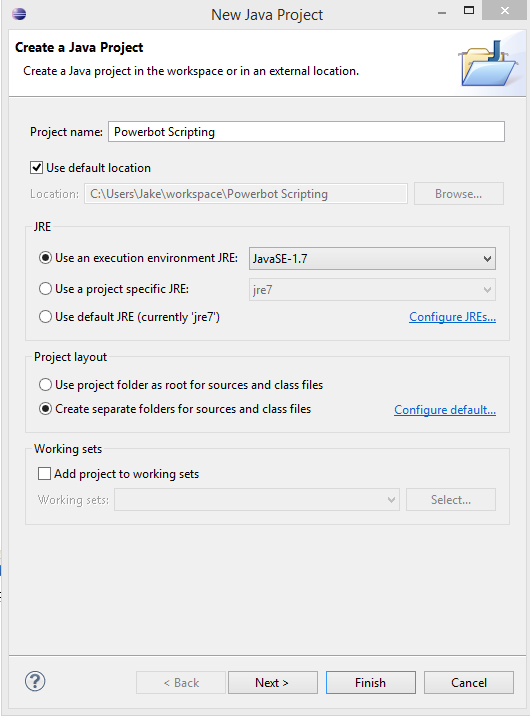The image size is (530, 717).
Task: Click the Java project folder wizard icon
Action: point(488,63)
